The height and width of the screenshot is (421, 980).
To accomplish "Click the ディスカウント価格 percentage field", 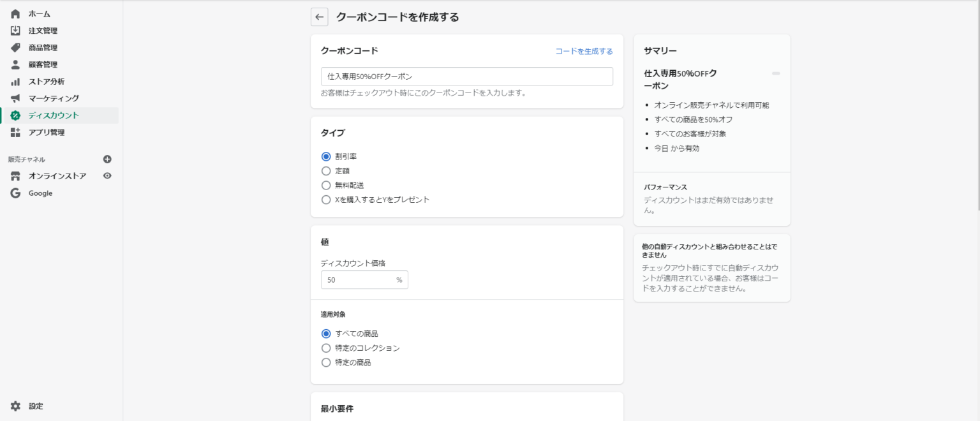I will coord(357,280).
